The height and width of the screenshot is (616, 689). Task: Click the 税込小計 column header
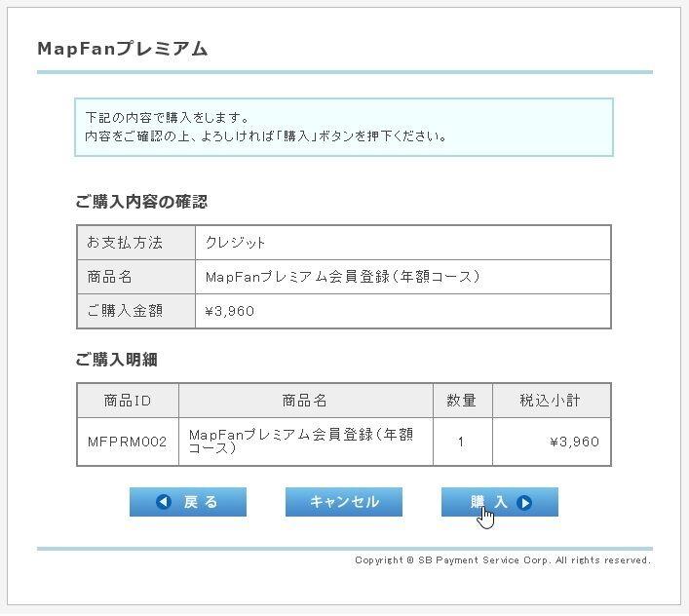(552, 401)
